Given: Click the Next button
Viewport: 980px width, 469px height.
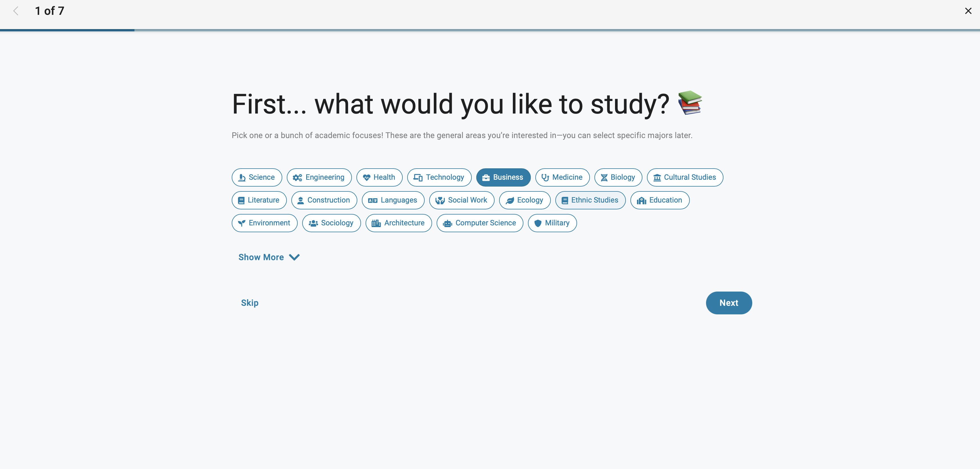Looking at the screenshot, I should click(x=729, y=303).
